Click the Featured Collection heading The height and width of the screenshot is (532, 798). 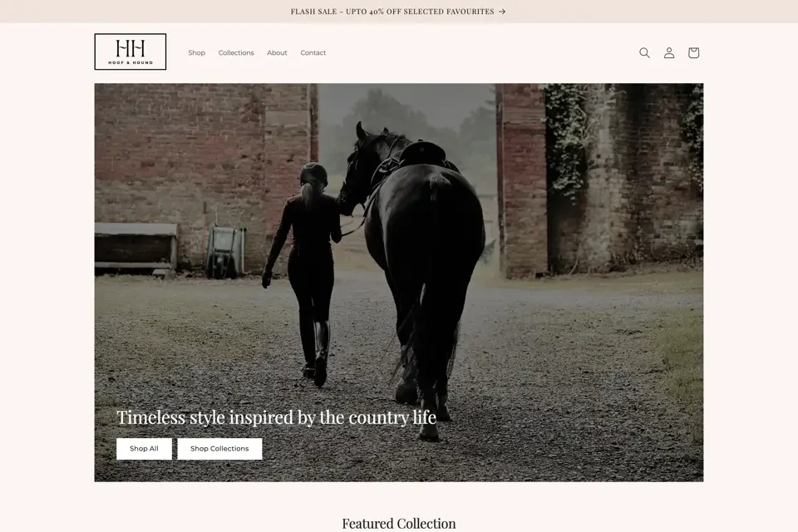[x=399, y=524]
